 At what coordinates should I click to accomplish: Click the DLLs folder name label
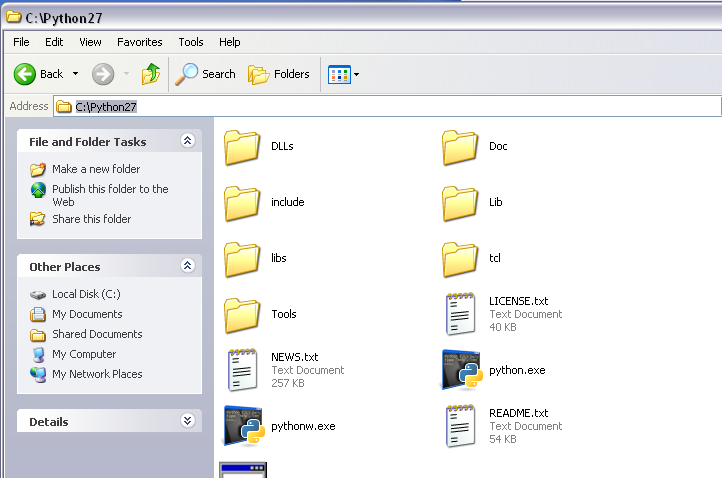point(282,146)
